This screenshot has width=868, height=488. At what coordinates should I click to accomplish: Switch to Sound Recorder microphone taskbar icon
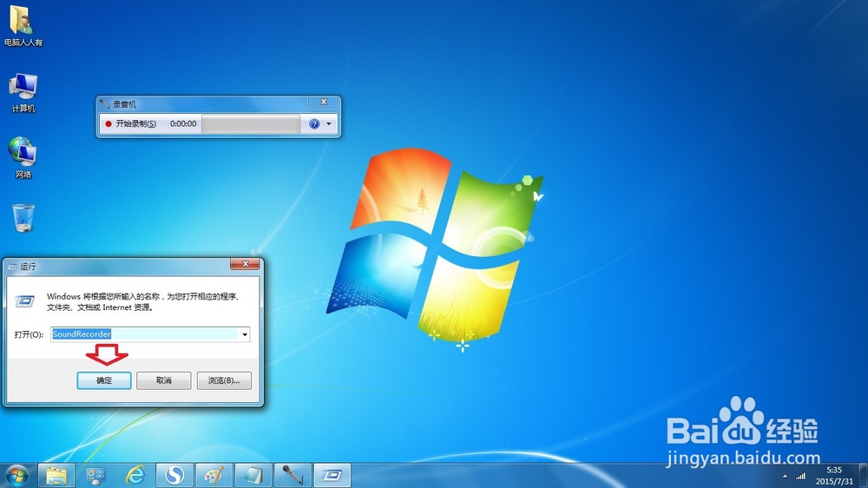293,475
